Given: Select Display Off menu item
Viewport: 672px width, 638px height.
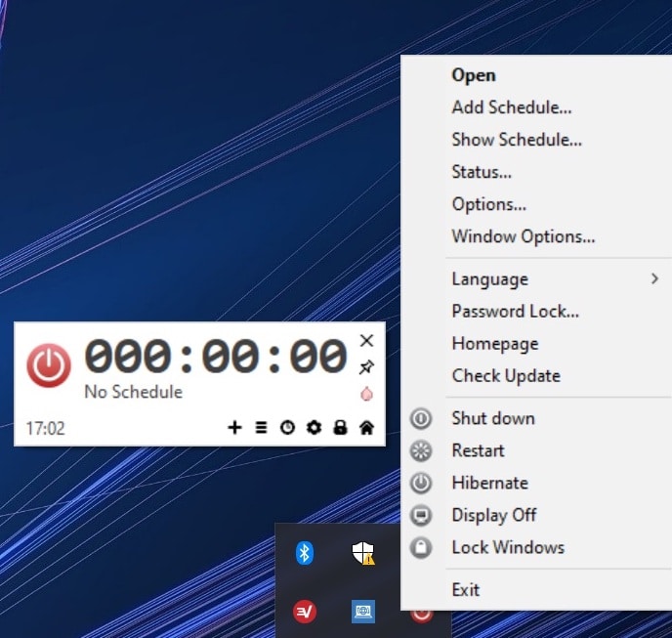Looking at the screenshot, I should click(493, 515).
